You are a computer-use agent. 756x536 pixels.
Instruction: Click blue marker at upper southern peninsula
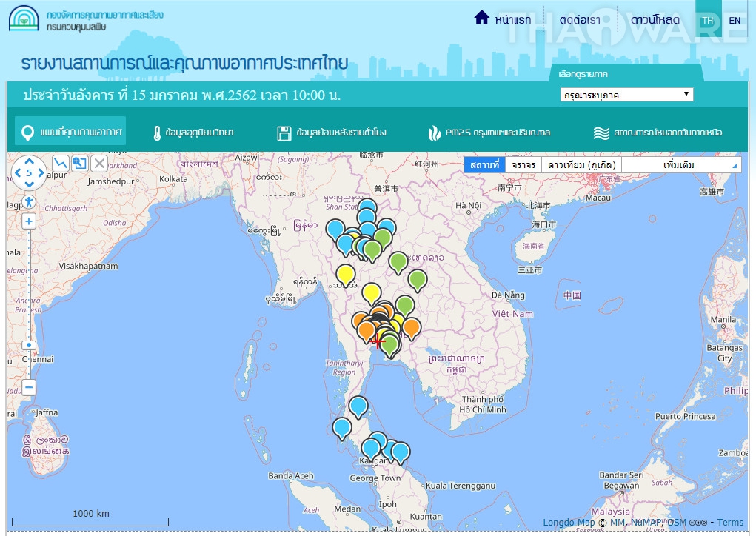click(x=358, y=406)
